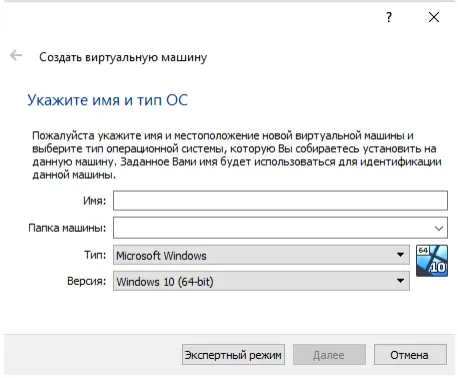The image size is (458, 378).
Task: Click the heading Укажите имя и тип ОС
Action: pyautogui.click(x=107, y=100)
